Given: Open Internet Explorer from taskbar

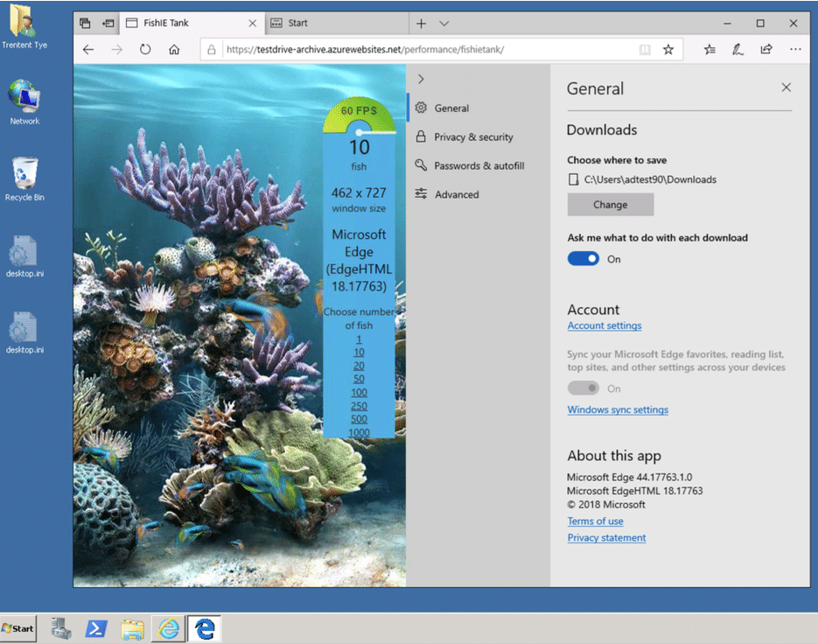Looking at the screenshot, I should coord(169,628).
